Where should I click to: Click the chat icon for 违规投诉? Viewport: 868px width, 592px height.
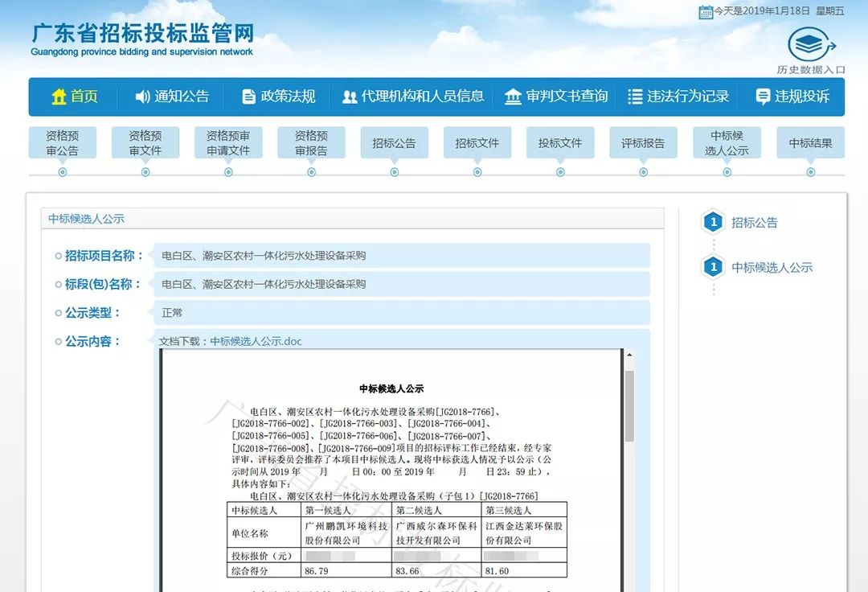(x=763, y=97)
